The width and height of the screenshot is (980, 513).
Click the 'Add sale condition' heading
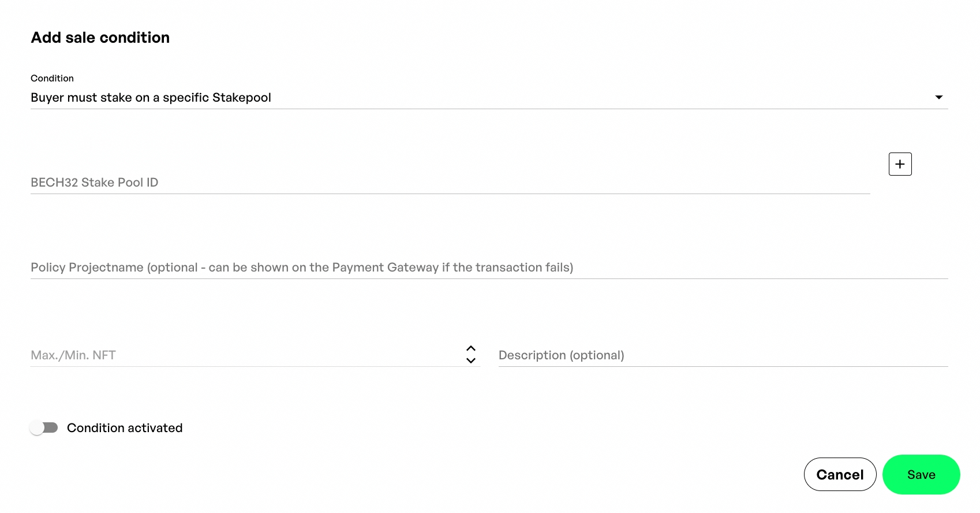click(100, 38)
